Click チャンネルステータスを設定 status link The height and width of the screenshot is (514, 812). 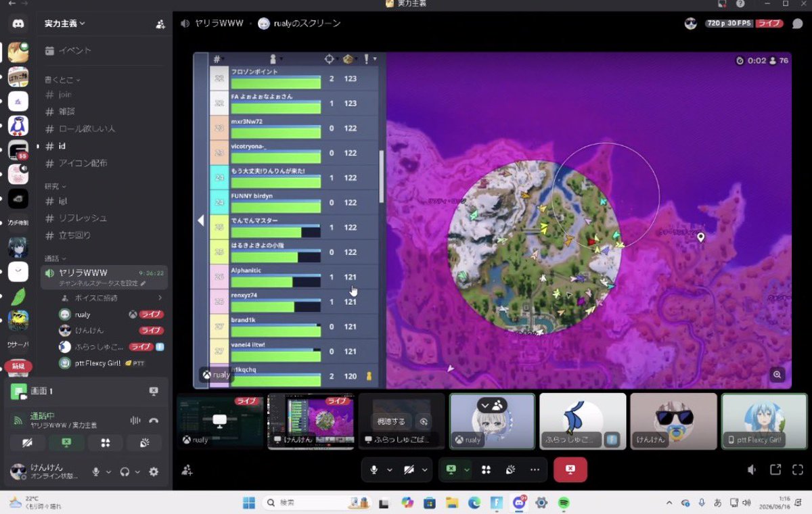[x=101, y=283]
